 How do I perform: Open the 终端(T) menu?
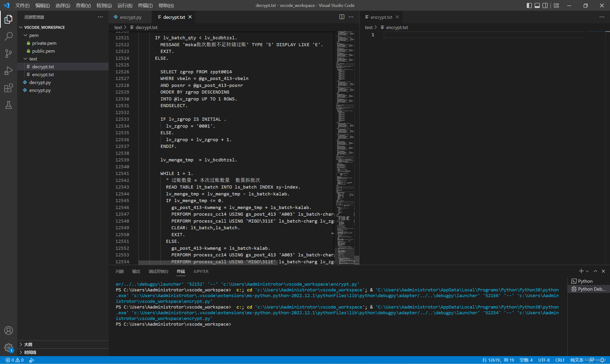pyautogui.click(x=145, y=5)
